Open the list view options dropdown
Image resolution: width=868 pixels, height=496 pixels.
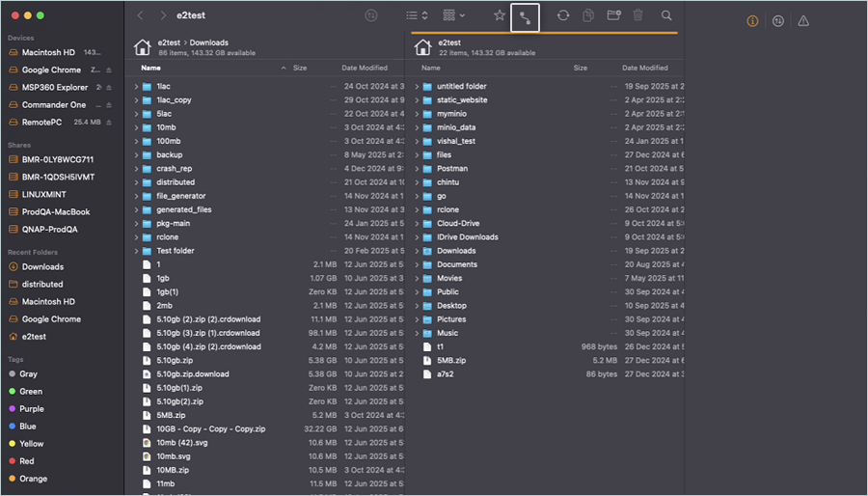point(417,15)
